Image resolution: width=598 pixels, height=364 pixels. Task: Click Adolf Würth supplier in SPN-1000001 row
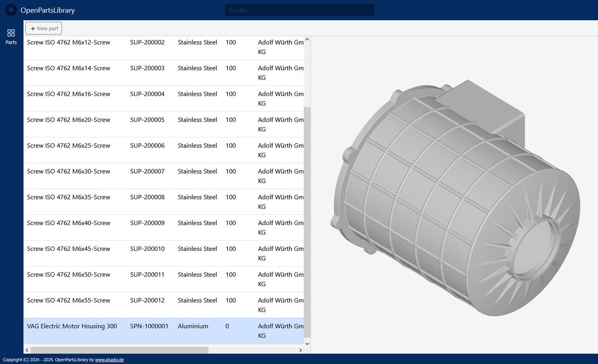click(281, 331)
